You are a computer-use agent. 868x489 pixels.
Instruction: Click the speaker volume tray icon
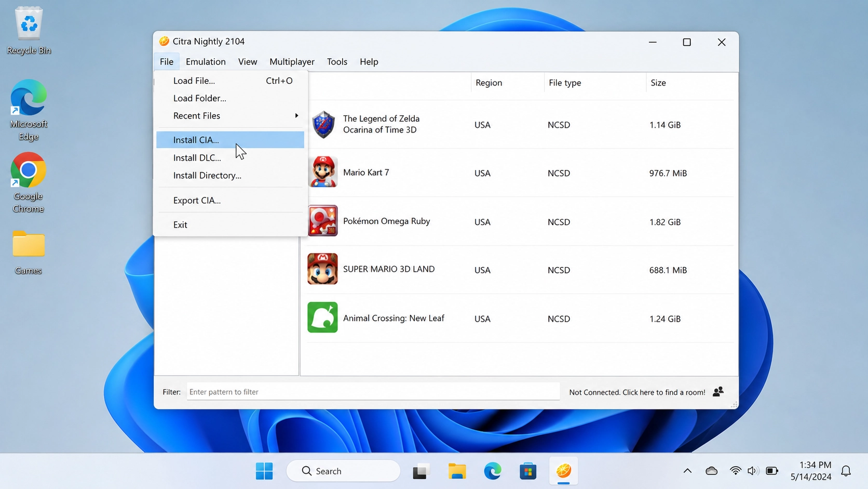click(x=752, y=471)
